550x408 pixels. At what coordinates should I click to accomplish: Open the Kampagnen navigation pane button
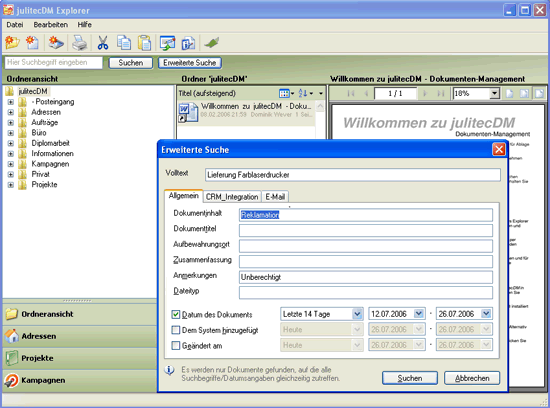click(80, 380)
